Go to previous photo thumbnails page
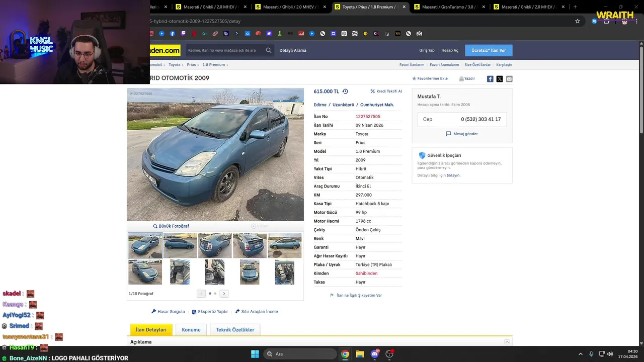 click(201, 294)
